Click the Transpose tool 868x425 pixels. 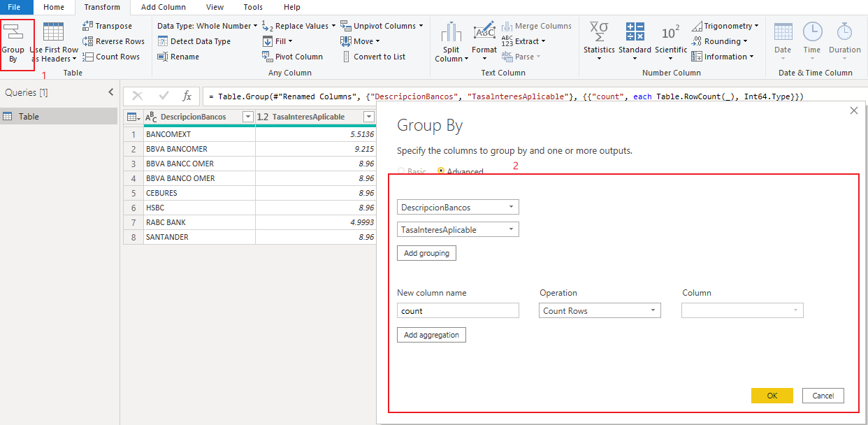pos(107,26)
